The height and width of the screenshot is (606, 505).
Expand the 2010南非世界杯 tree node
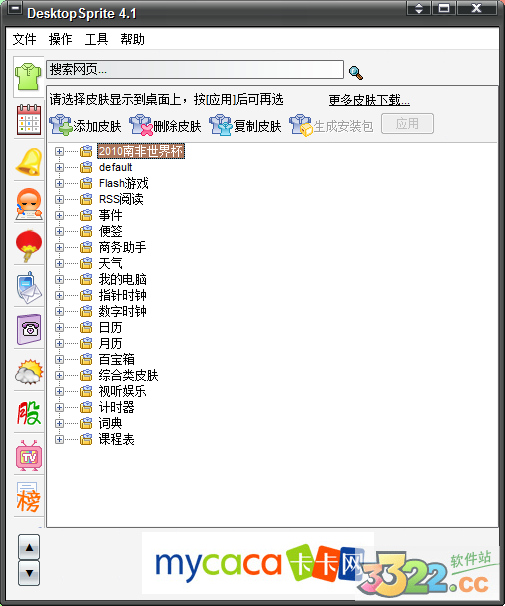point(59,151)
